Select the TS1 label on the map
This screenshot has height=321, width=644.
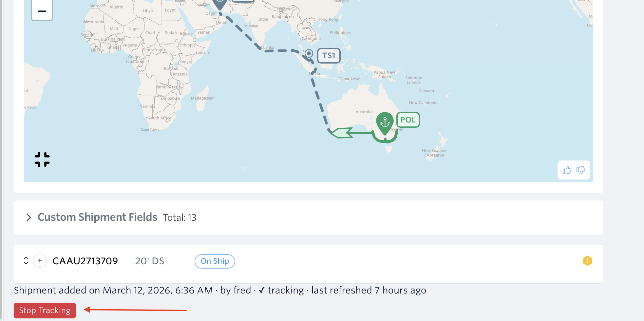(x=329, y=56)
